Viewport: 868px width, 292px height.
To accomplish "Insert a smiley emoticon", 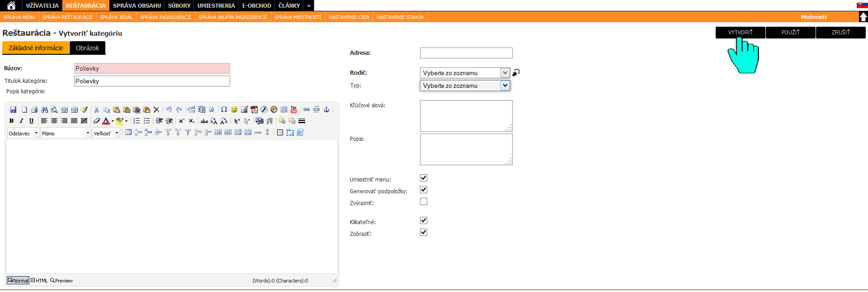I will point(234,110).
